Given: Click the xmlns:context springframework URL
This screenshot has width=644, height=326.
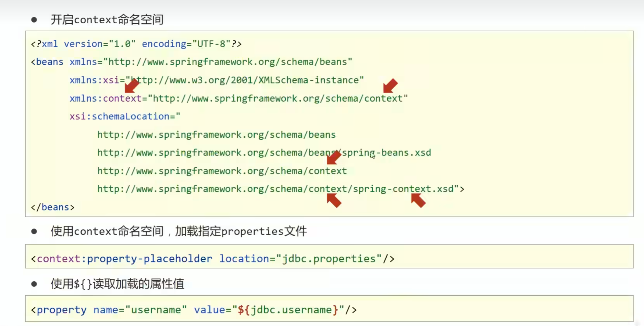Looking at the screenshot, I should pos(278,98).
